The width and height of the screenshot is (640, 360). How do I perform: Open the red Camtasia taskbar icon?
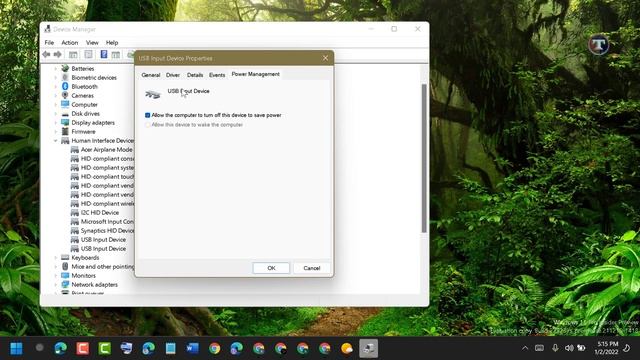(82, 348)
